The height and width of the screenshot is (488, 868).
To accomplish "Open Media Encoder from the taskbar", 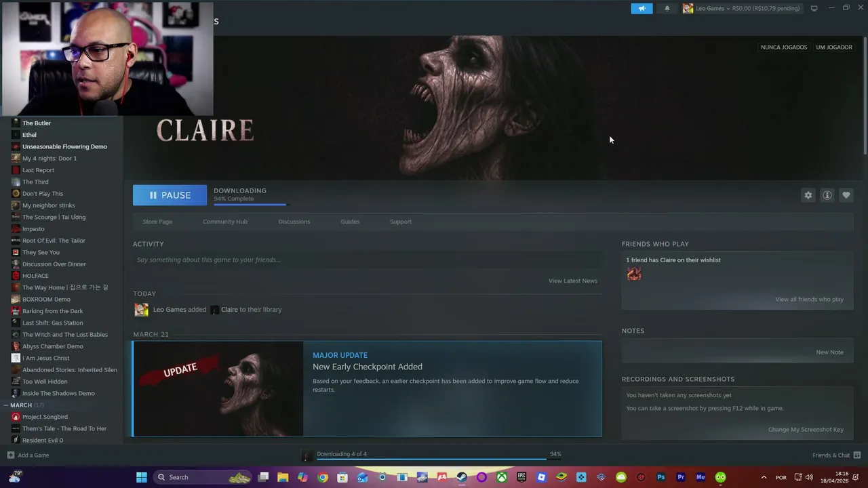I will [701, 477].
